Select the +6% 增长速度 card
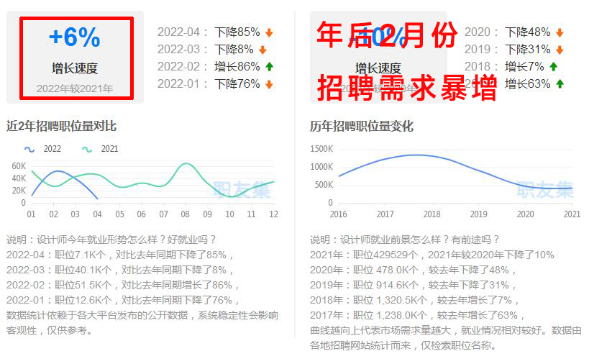This screenshot has width=589, height=364. point(76,58)
